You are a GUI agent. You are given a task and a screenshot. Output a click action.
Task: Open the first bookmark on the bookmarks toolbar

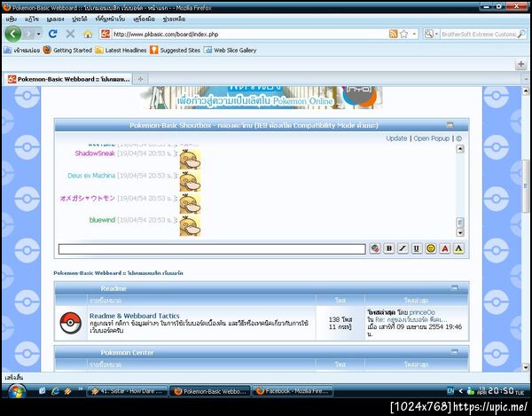(21, 51)
